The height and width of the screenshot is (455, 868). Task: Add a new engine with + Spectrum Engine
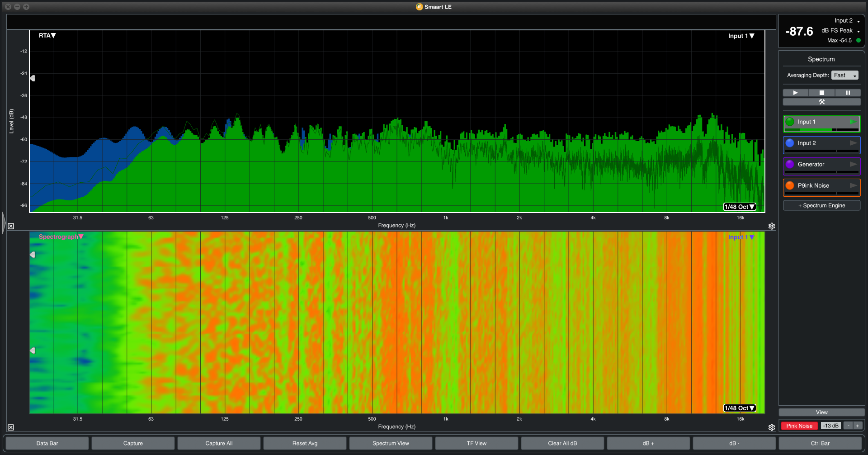click(821, 205)
